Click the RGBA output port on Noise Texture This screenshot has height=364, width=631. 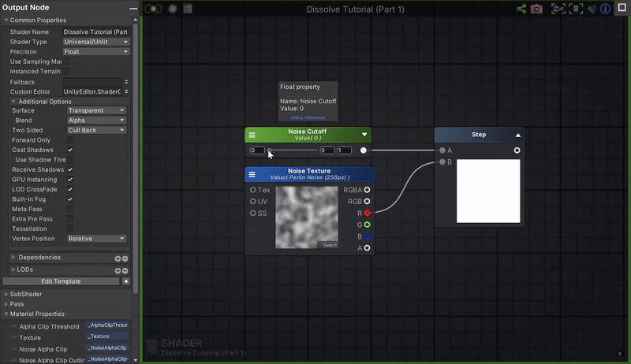[x=367, y=190]
